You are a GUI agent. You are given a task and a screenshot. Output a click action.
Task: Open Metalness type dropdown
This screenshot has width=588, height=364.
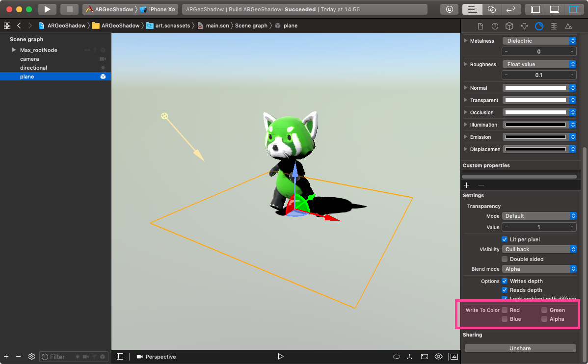pyautogui.click(x=539, y=41)
